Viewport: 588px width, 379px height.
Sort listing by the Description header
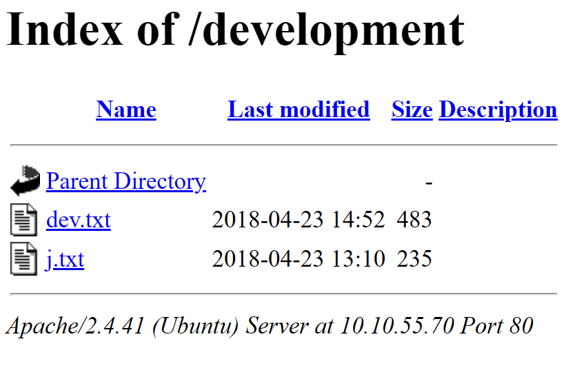point(498,110)
